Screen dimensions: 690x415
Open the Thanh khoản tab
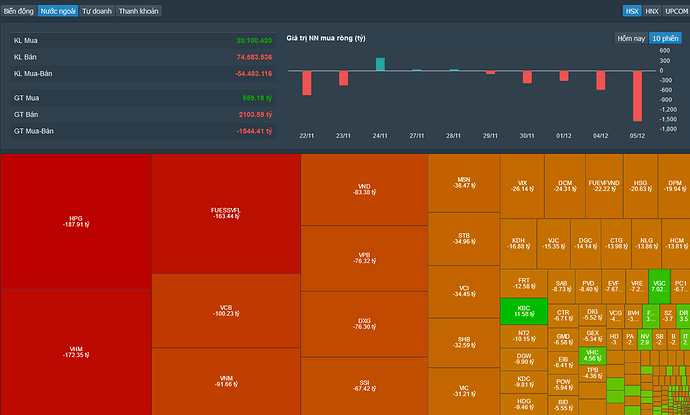coord(138,11)
